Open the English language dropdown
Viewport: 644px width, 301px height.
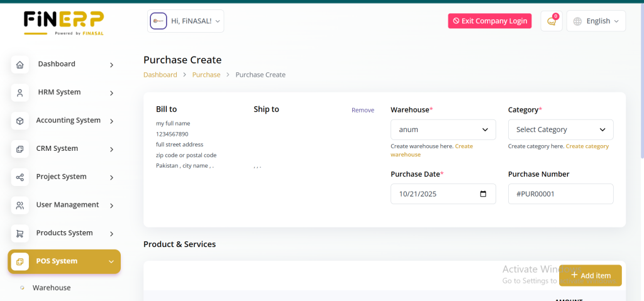click(596, 21)
